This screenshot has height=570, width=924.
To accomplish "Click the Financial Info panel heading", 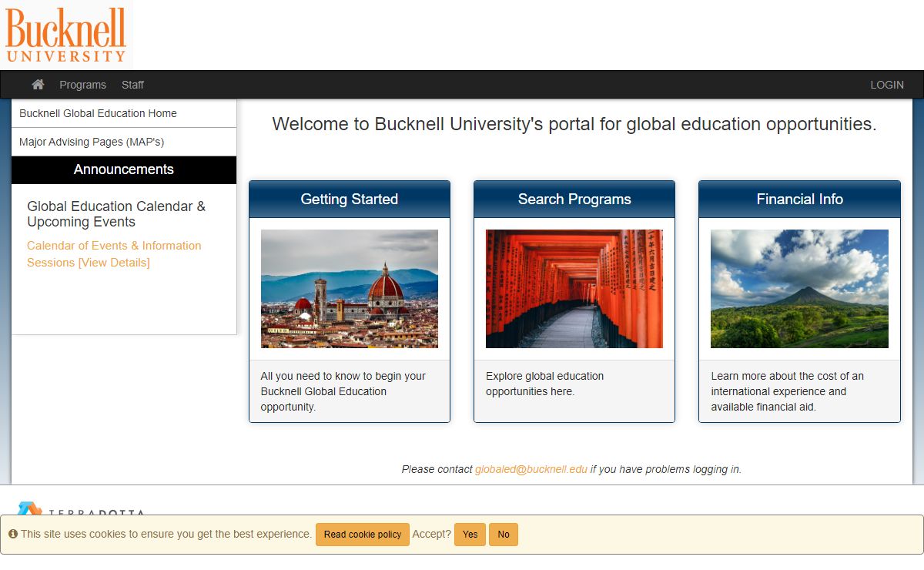I will [x=799, y=199].
